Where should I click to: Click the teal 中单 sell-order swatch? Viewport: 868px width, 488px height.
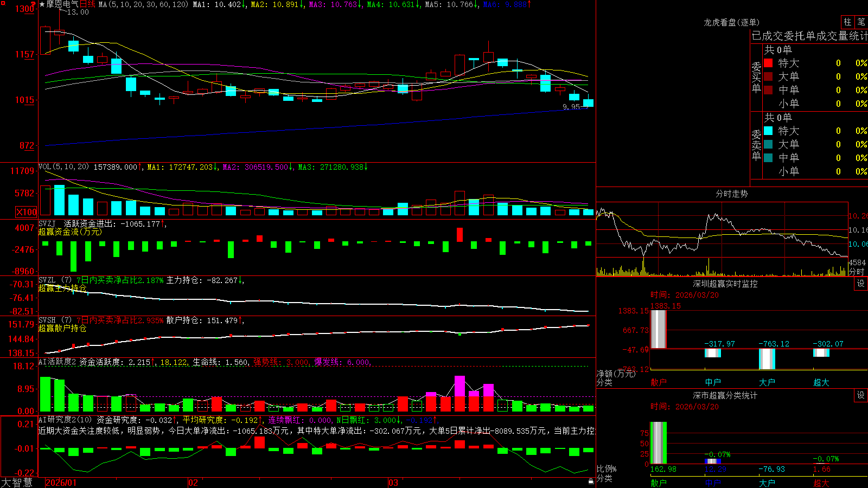768,158
